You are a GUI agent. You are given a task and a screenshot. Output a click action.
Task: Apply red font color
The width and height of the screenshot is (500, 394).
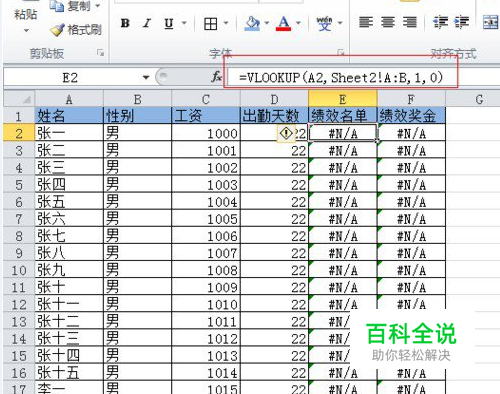point(284,23)
